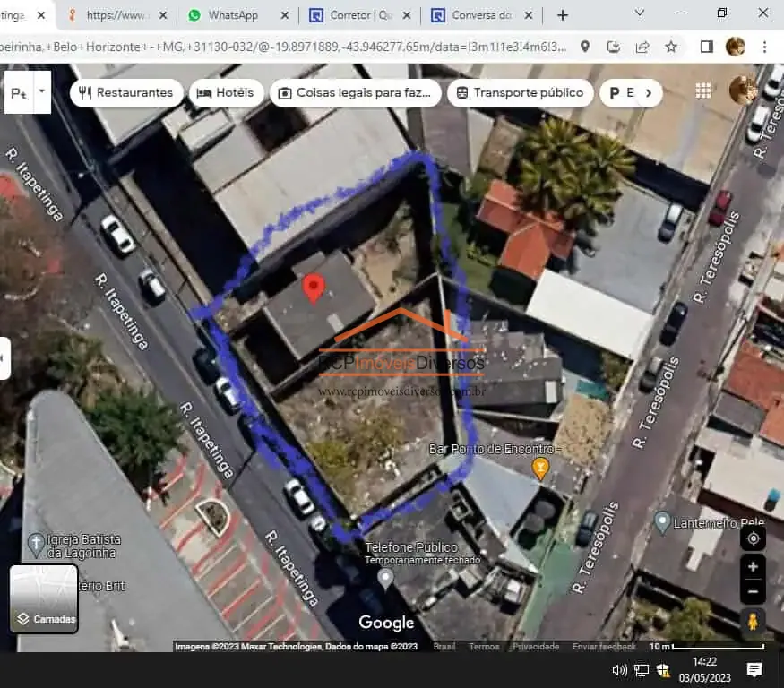This screenshot has width=784, height=688.
Task: Open the Termos link at bottom
Action: click(x=484, y=646)
